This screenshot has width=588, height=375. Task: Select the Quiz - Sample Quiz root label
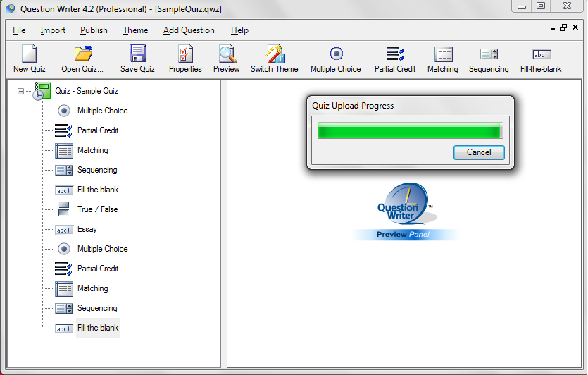point(87,91)
